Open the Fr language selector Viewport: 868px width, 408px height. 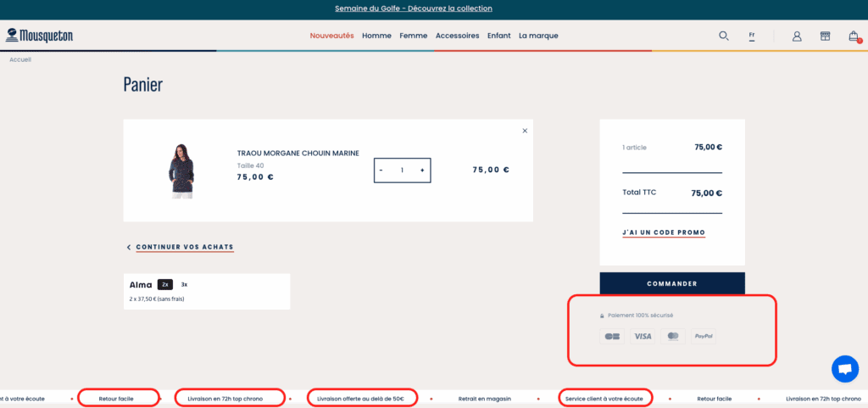752,36
